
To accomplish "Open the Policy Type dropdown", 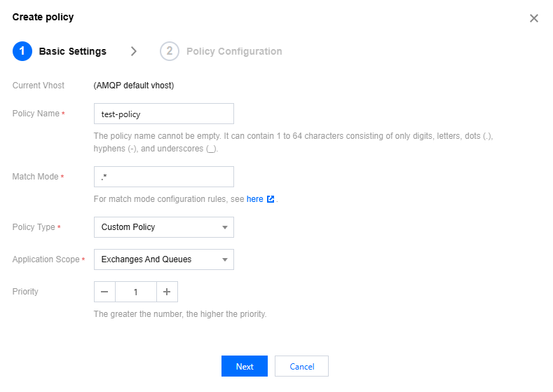I will pos(163,227).
